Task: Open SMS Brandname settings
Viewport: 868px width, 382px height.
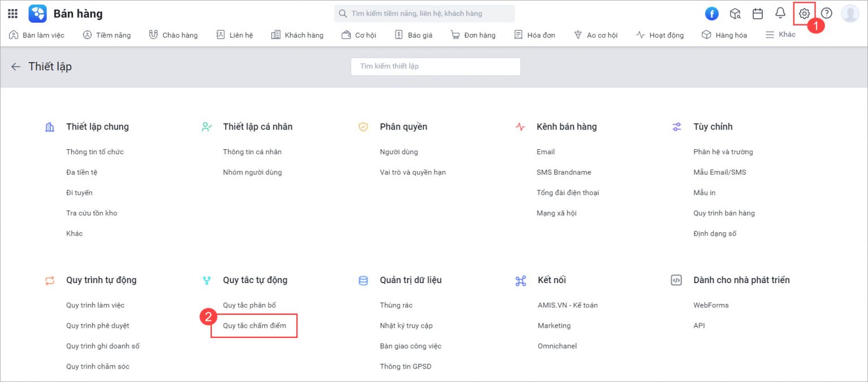Action: click(564, 172)
